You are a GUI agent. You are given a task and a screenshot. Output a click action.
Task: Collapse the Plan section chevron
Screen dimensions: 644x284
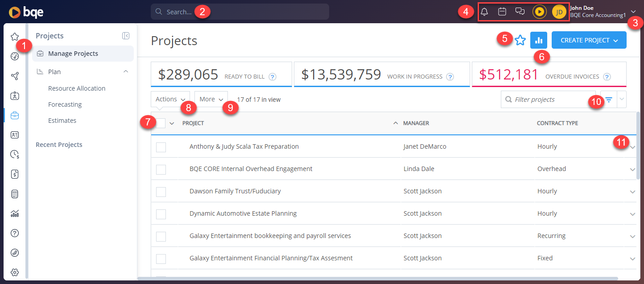click(126, 71)
